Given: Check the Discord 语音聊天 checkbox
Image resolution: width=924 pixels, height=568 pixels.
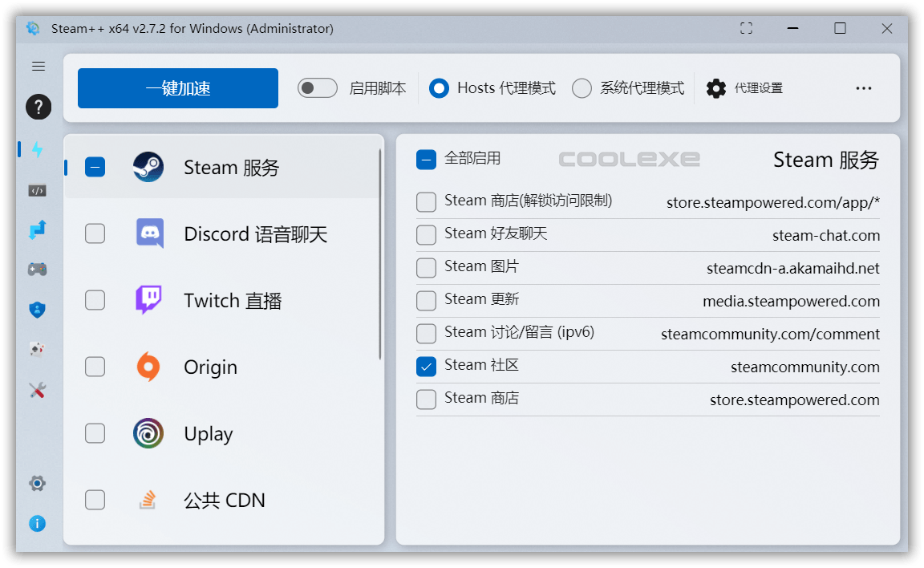Looking at the screenshot, I should (x=95, y=234).
